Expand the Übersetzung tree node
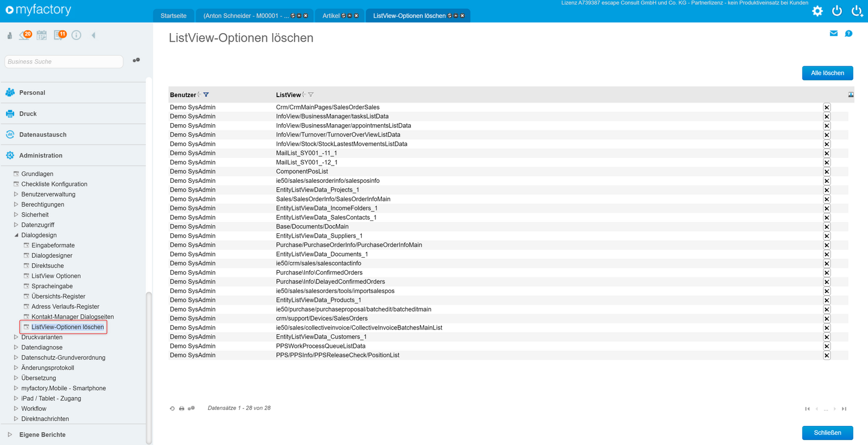 (16, 378)
